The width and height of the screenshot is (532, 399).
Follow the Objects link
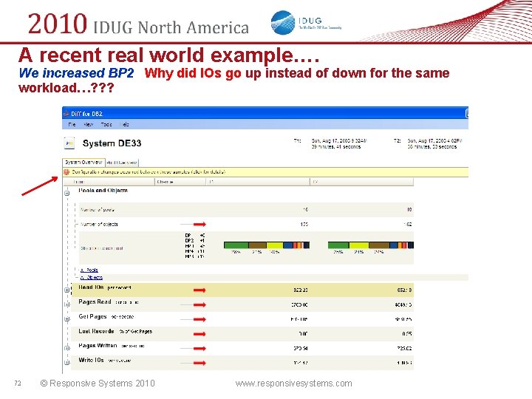click(92, 278)
